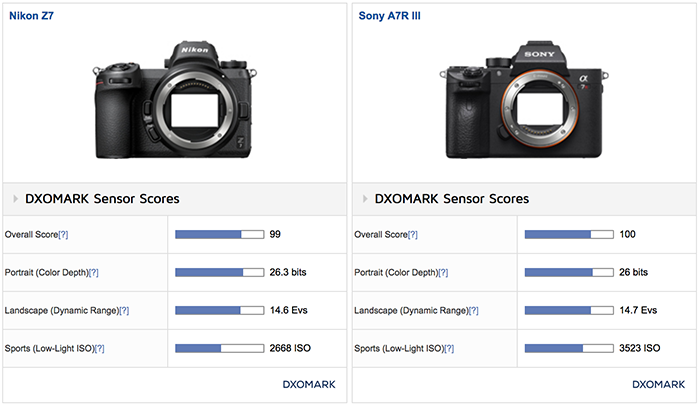Screen dimensions: 700x408
Task: Click Sony A7R III overall score bar
Action: pyautogui.click(x=569, y=234)
